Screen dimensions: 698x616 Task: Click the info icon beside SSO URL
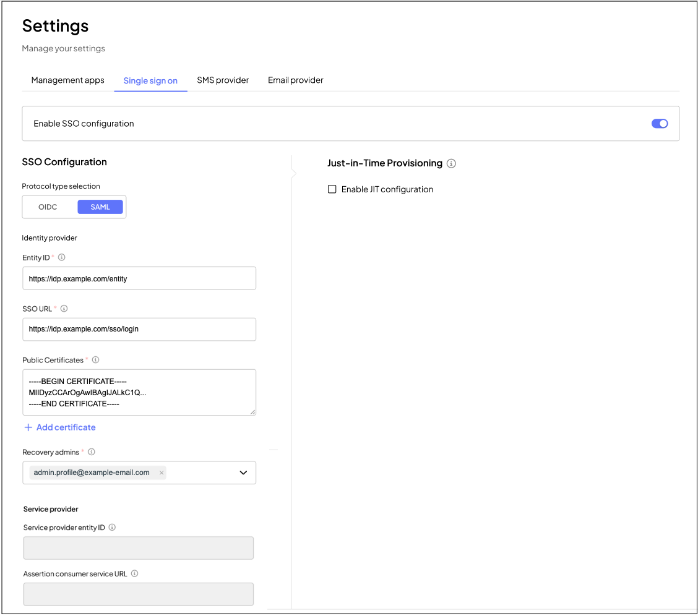tap(64, 309)
